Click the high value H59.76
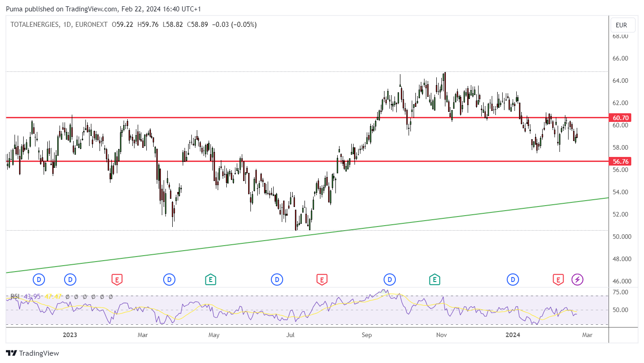The height and width of the screenshot is (363, 644). click(x=148, y=25)
